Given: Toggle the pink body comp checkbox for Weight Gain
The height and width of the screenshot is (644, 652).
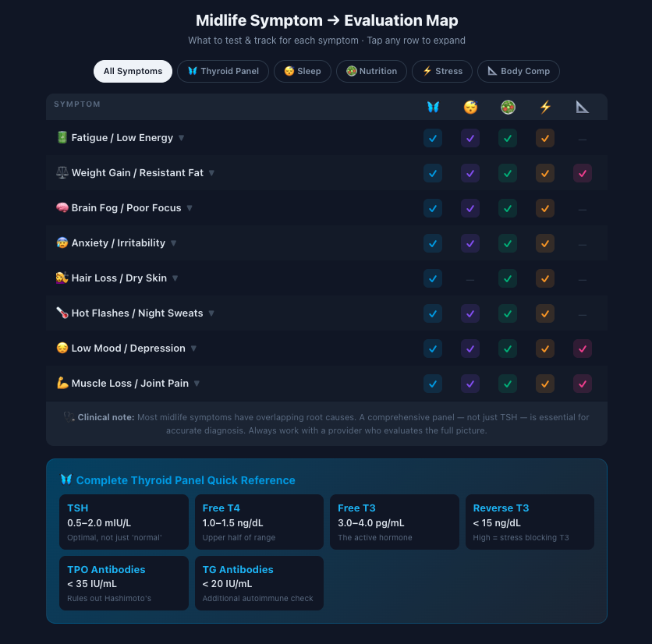Looking at the screenshot, I should coord(583,173).
